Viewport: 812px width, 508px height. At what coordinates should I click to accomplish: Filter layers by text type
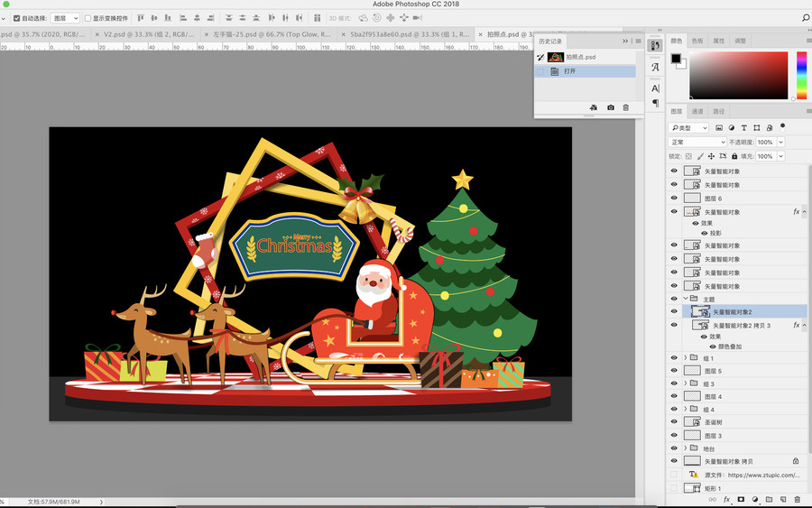(743, 128)
